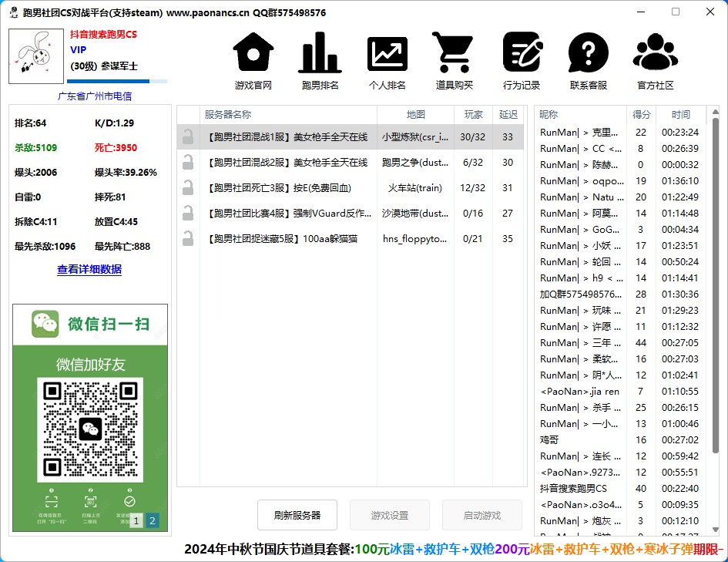Click the 排名:64 stat
728x562 pixels.
pyautogui.click(x=30, y=123)
